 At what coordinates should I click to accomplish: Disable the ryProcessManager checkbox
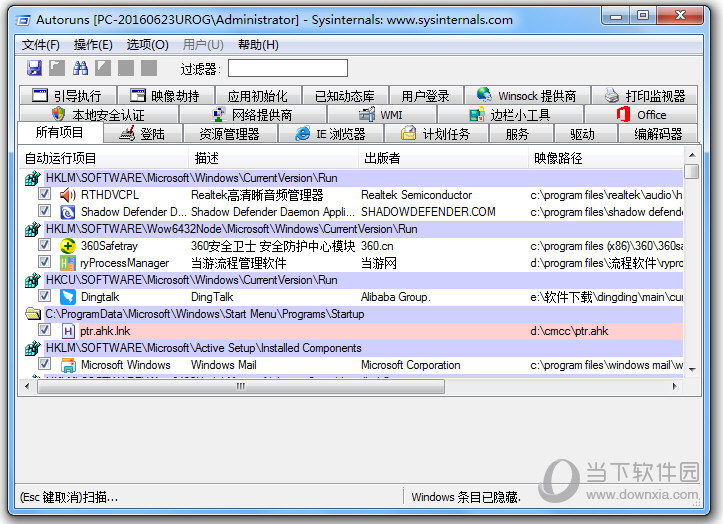tap(44, 262)
